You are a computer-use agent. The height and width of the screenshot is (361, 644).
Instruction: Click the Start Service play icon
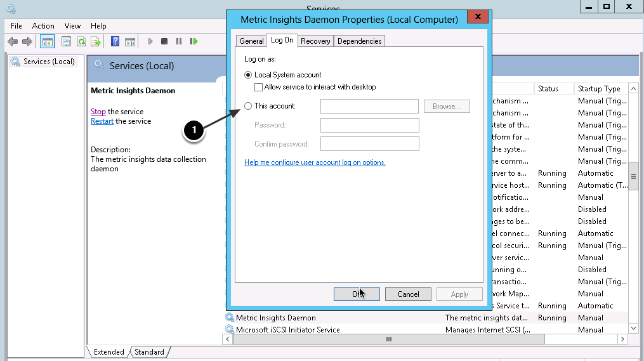coord(150,41)
